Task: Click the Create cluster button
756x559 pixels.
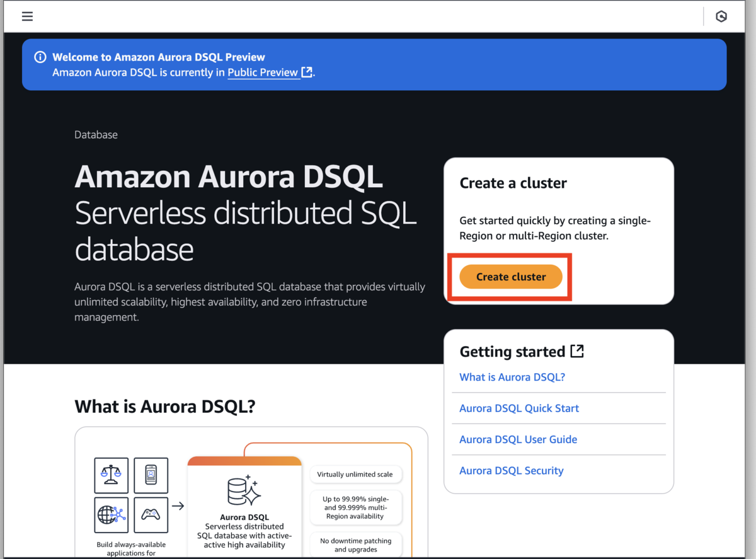Action: tap(511, 277)
